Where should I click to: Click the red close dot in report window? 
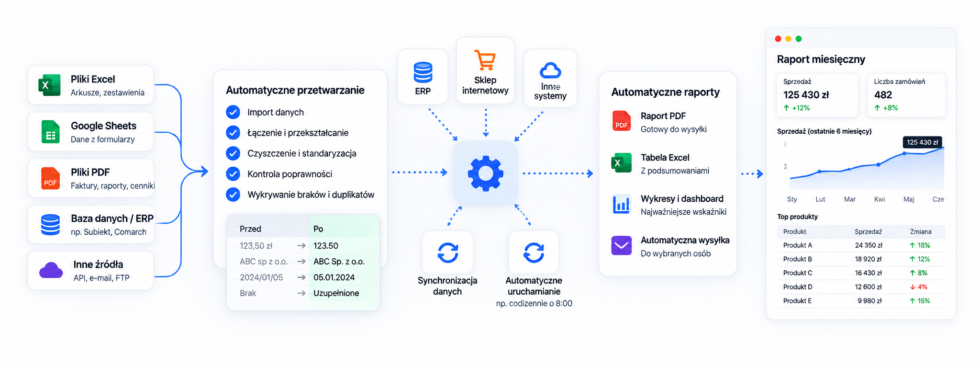click(x=778, y=39)
